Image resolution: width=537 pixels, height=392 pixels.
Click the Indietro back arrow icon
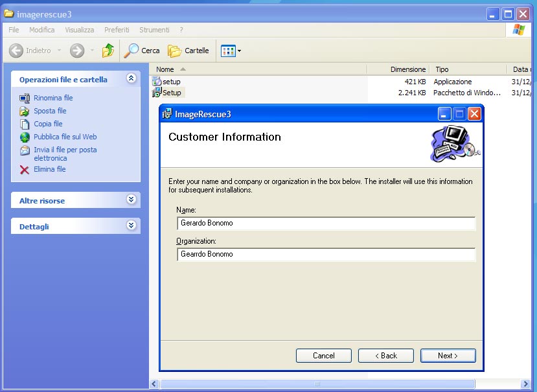tap(16, 51)
